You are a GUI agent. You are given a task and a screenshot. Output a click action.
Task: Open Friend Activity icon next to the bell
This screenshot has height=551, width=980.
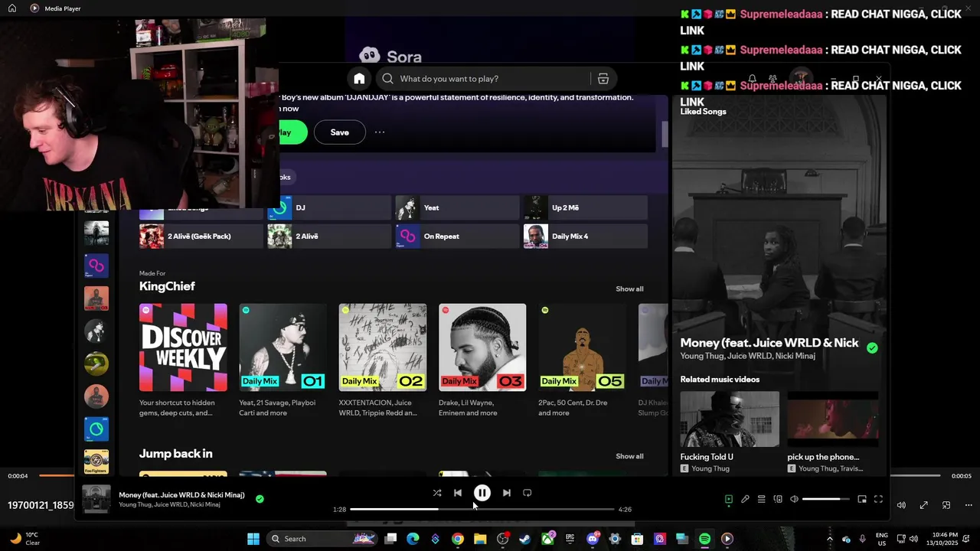tap(773, 79)
